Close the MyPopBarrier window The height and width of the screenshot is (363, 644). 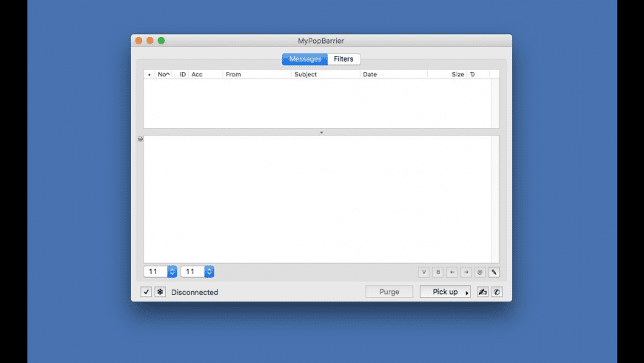click(x=139, y=41)
